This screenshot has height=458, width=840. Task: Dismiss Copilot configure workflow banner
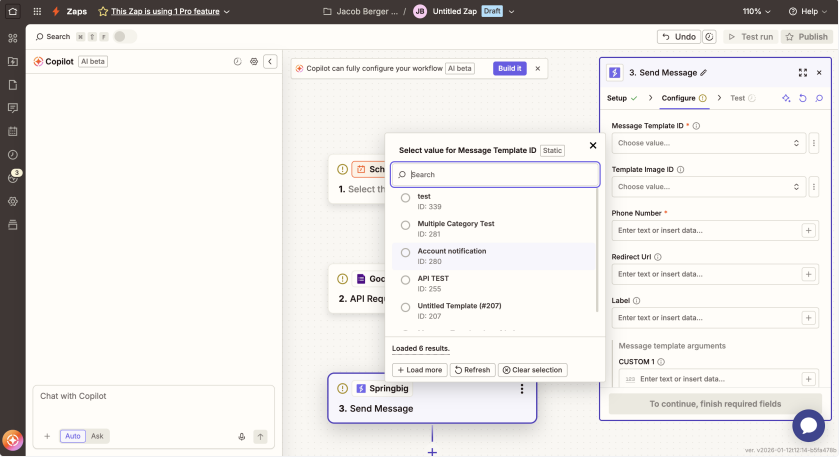(538, 69)
